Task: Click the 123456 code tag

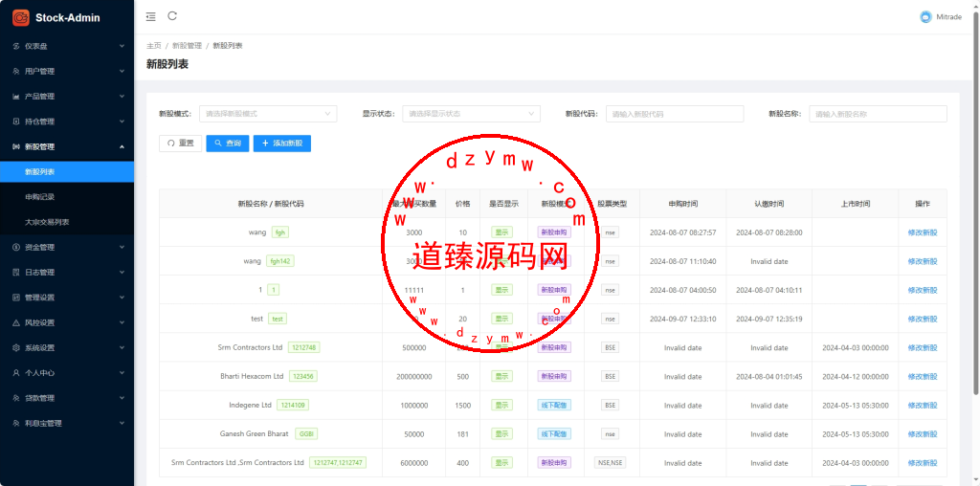Action: [303, 377]
